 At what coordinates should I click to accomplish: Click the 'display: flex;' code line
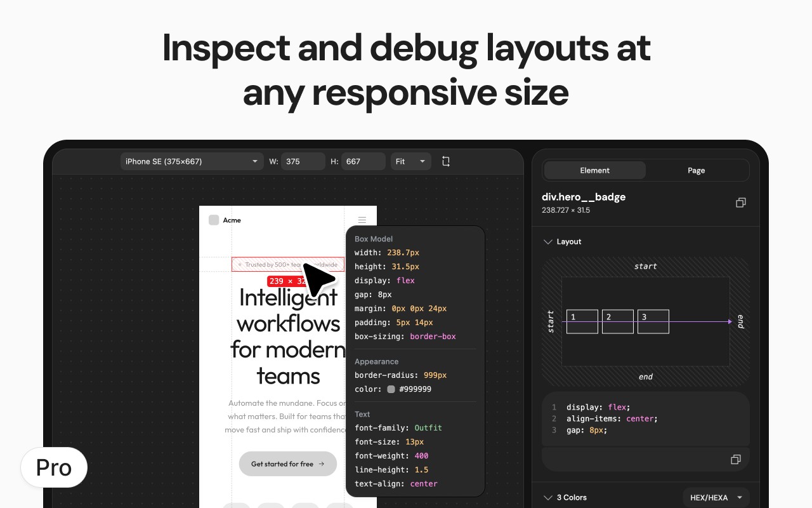tap(598, 407)
